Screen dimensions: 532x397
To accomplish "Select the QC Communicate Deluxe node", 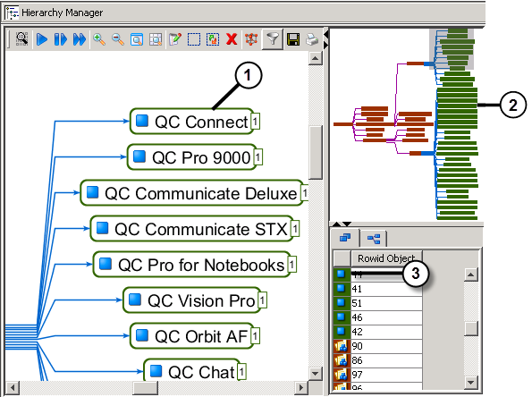I will 191,193.
